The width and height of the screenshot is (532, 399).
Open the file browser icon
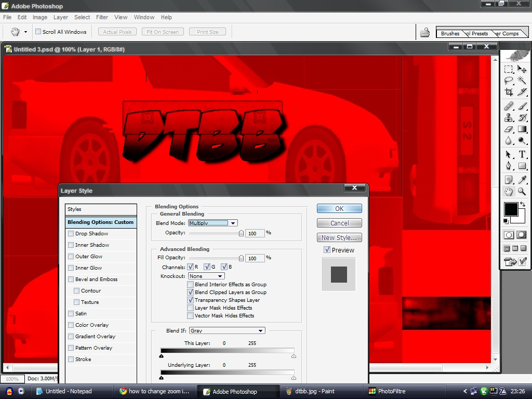click(x=425, y=32)
